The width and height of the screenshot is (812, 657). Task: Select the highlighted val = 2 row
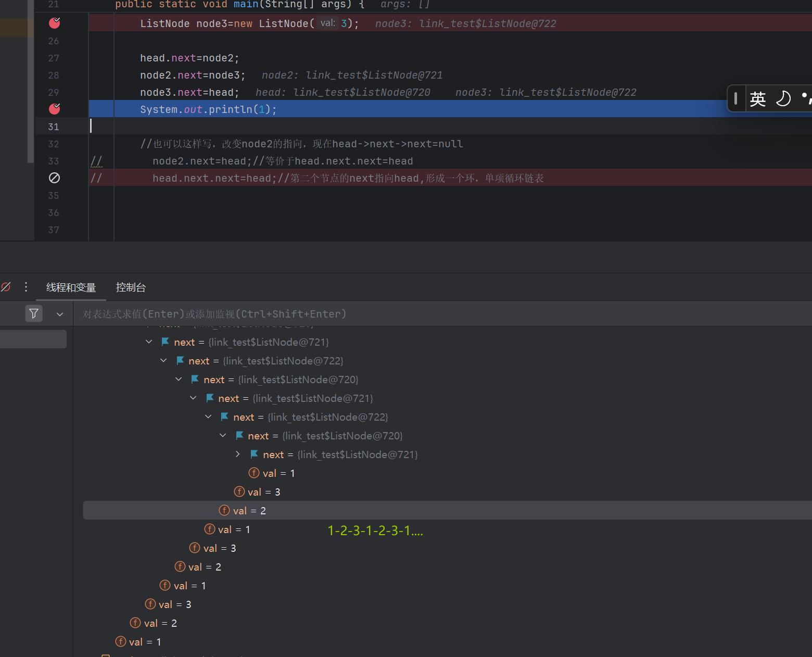[416, 511]
